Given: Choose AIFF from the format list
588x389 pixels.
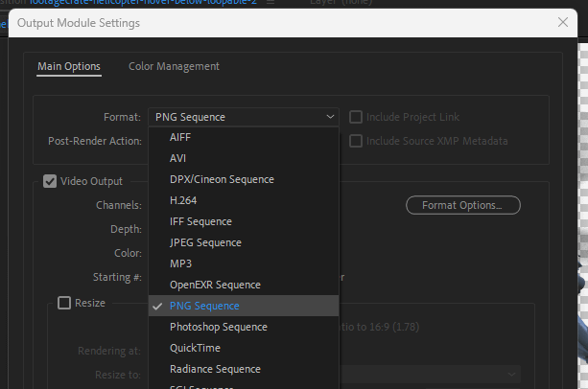Looking at the screenshot, I should 180,137.
